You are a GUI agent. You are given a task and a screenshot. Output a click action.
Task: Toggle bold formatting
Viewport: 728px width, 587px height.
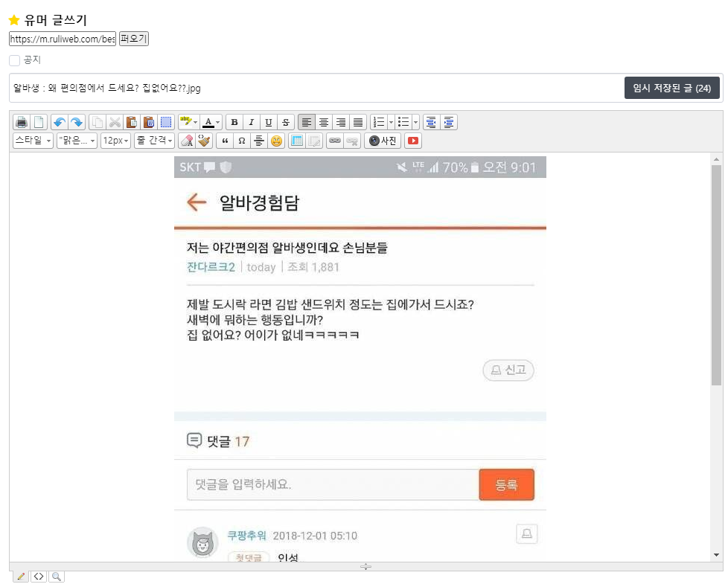[x=234, y=122]
